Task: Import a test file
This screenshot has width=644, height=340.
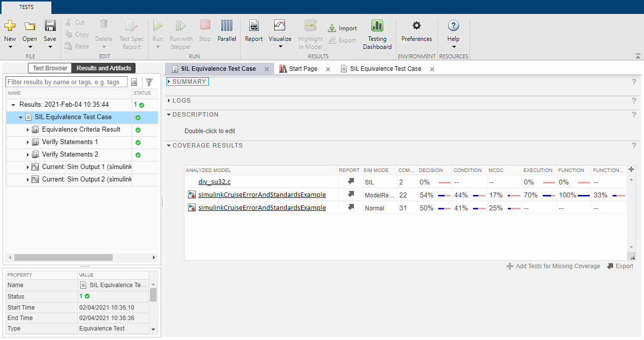Action: click(342, 28)
